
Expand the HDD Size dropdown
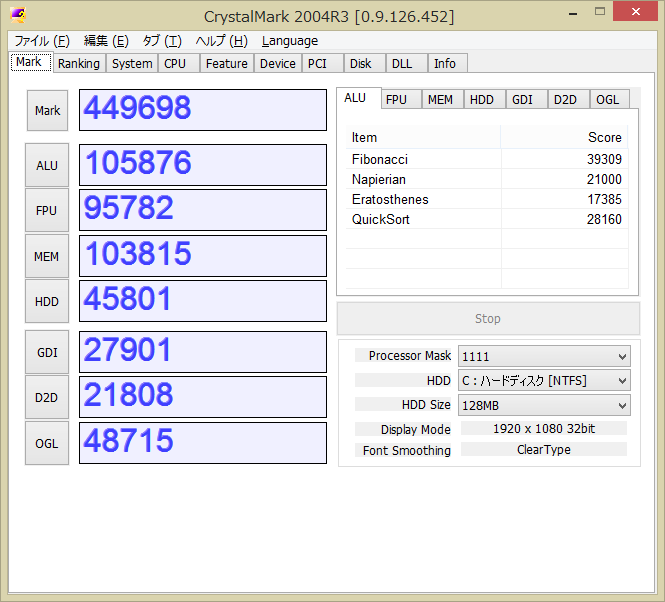(544, 405)
